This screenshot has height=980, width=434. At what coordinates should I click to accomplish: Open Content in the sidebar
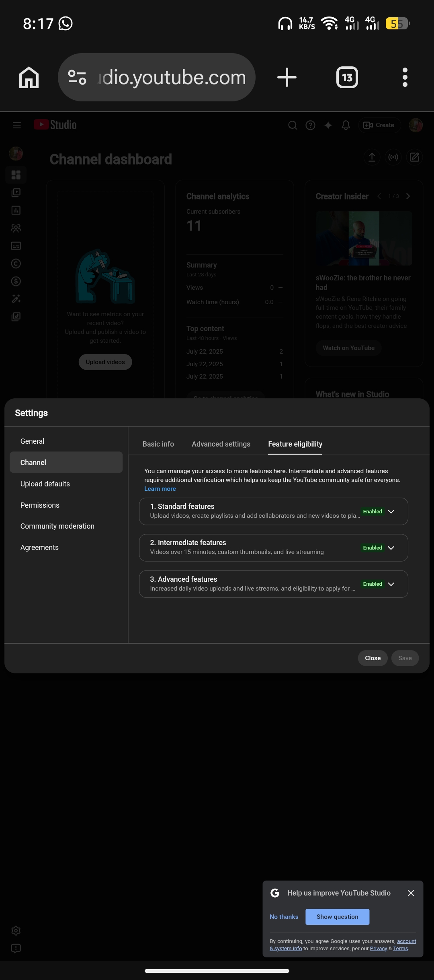[16, 192]
